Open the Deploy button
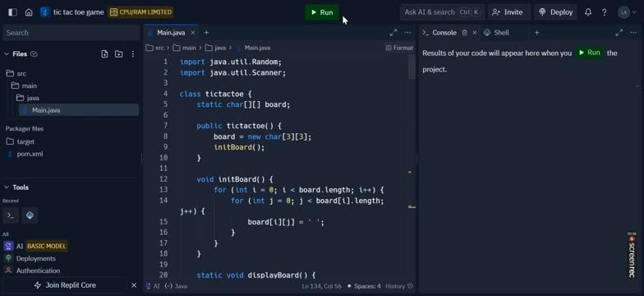644x296 pixels. pos(555,12)
